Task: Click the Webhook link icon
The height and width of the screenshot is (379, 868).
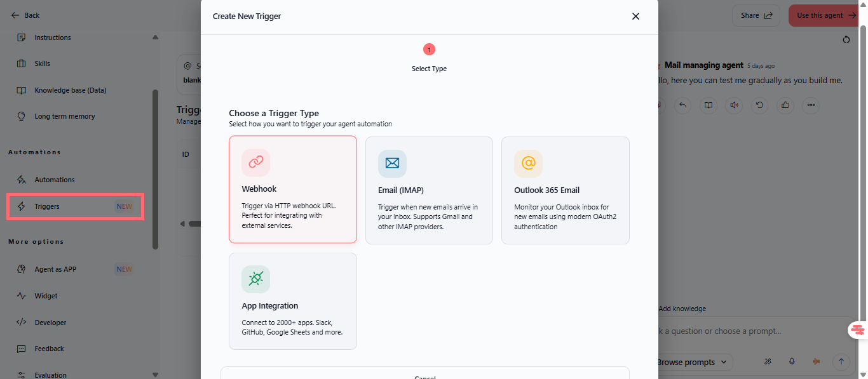Action: 255,163
